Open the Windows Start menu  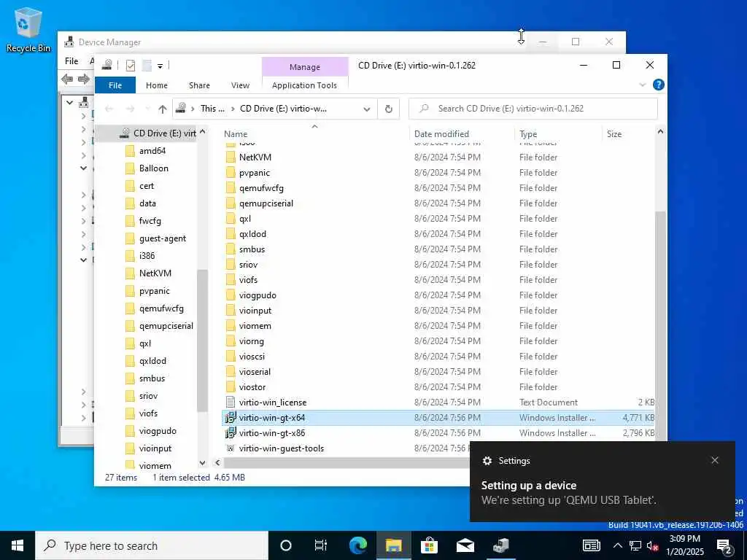point(18,545)
